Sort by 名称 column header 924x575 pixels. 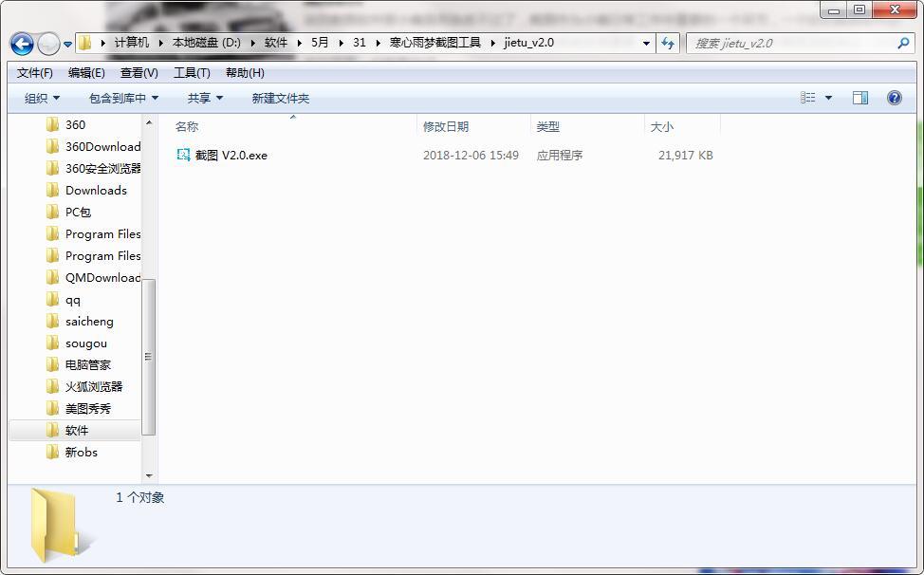tap(187, 126)
